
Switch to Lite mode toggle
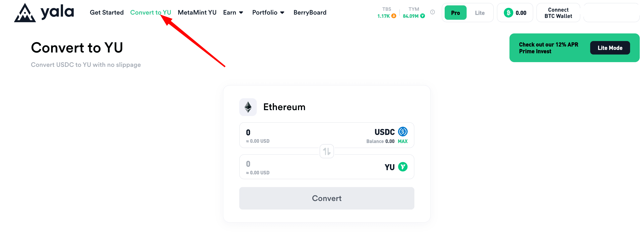tap(479, 13)
